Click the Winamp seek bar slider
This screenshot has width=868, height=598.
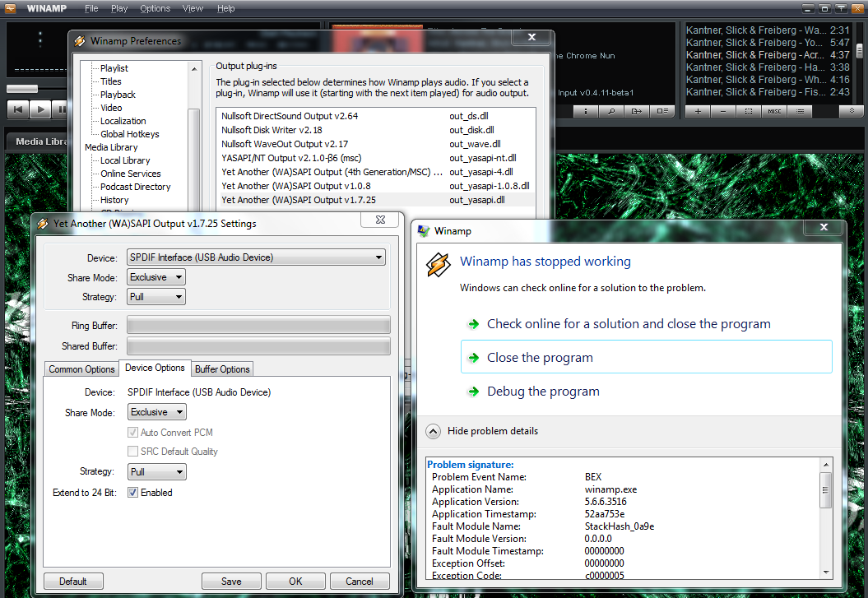22,89
